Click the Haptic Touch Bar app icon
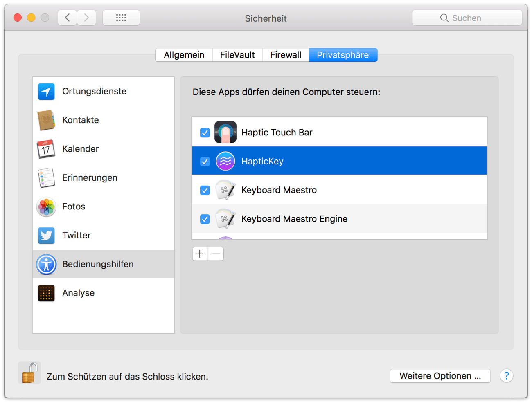Image resolution: width=532 pixels, height=402 pixels. coord(225,132)
